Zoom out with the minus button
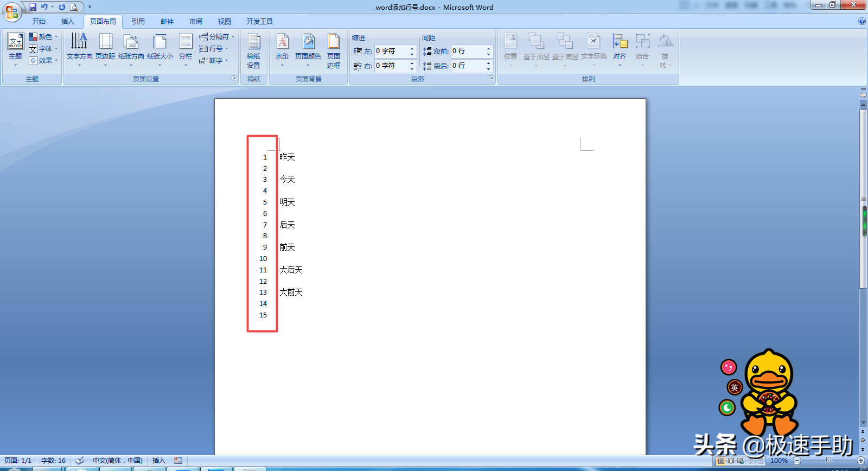 point(797,461)
